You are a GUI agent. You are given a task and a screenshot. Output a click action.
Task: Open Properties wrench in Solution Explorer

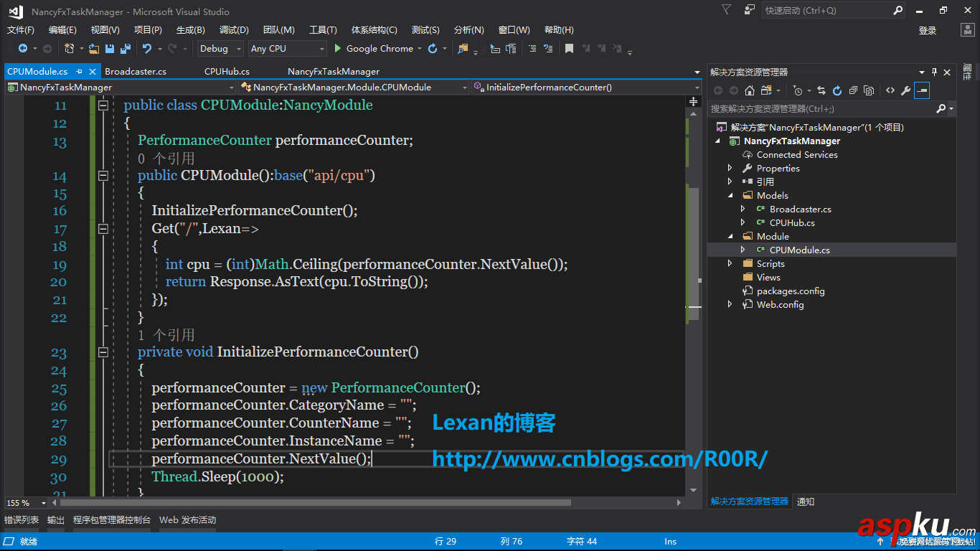pos(905,90)
